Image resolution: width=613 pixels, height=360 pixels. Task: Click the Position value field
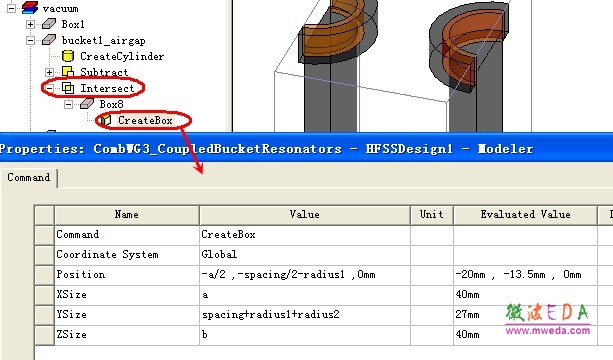305,275
